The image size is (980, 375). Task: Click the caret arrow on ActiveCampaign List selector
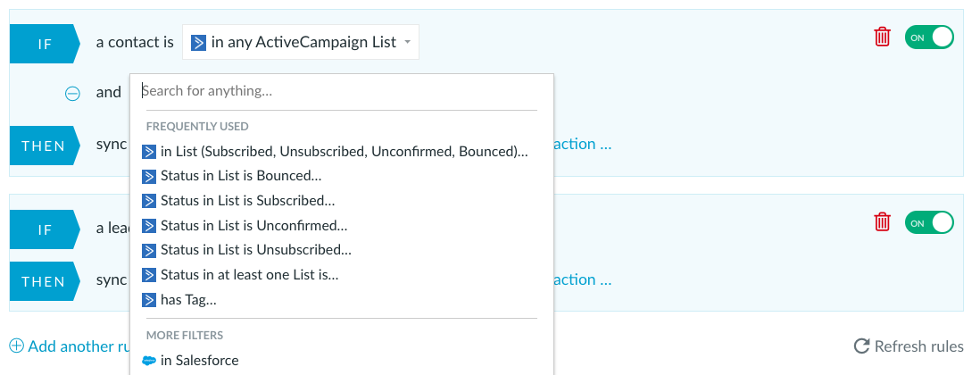[408, 43]
